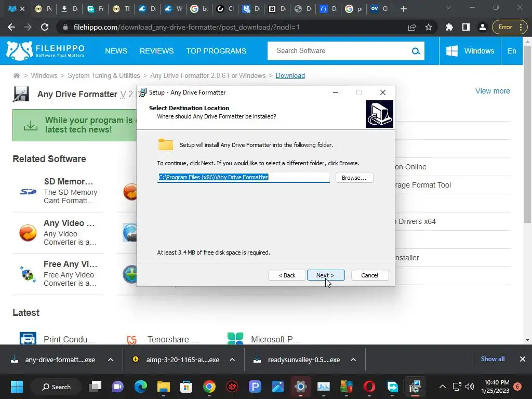Reload the page
Image resolution: width=532 pixels, height=399 pixels.
pos(45,27)
